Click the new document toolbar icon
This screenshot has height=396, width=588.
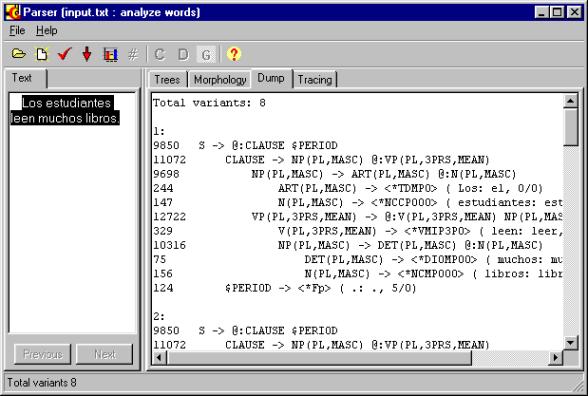42,54
